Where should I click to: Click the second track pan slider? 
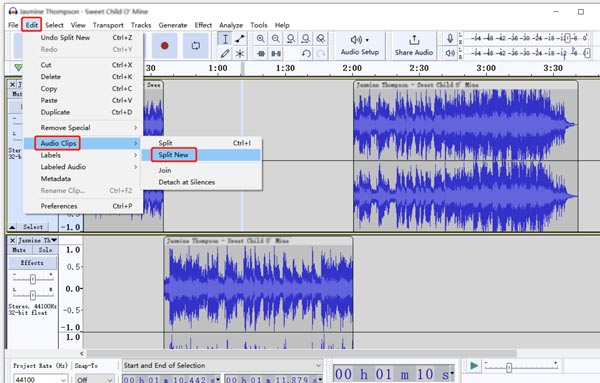33,295
